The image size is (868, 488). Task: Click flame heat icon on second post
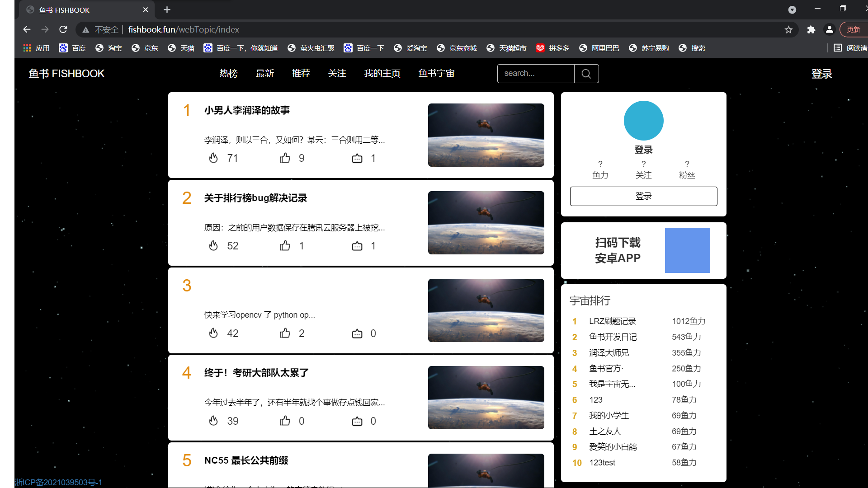coord(213,246)
